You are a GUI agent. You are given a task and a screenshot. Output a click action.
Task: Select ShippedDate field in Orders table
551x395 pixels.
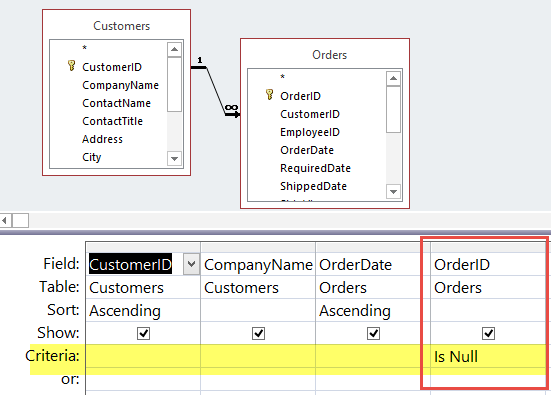[x=313, y=186]
